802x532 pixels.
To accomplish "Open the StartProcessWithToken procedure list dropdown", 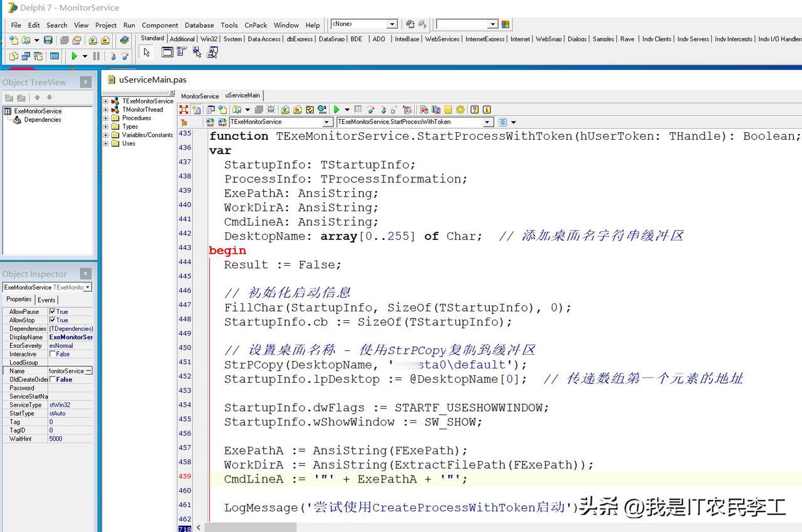I will (488, 122).
